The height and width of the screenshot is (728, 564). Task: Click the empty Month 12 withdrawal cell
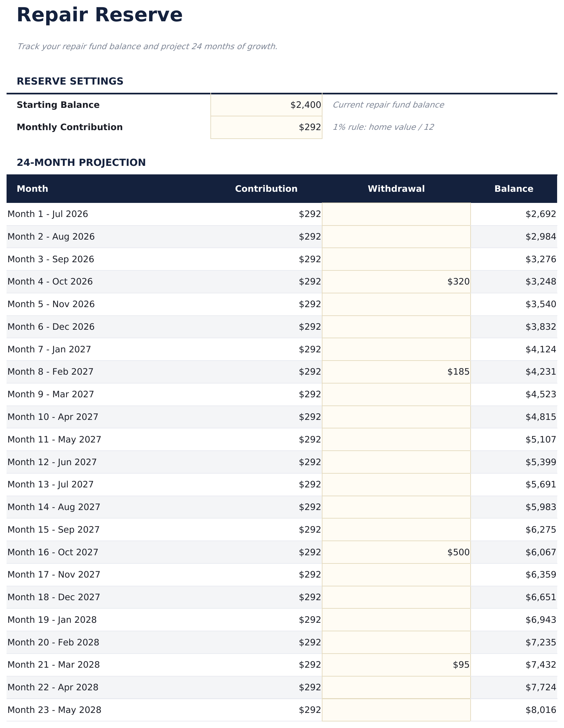[x=396, y=462]
